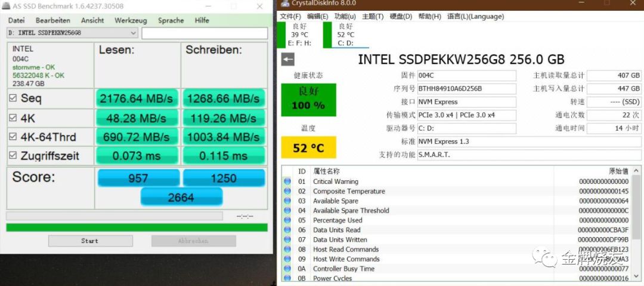Image resolution: width=644 pixels, height=286 pixels.
Task: Click the 良好 100 % health status button
Action: (x=308, y=100)
